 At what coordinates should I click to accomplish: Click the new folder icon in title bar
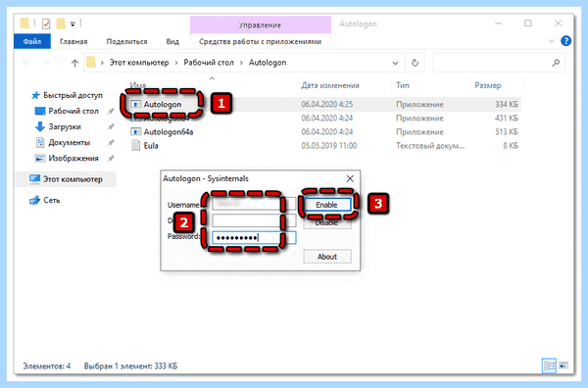click(61, 24)
